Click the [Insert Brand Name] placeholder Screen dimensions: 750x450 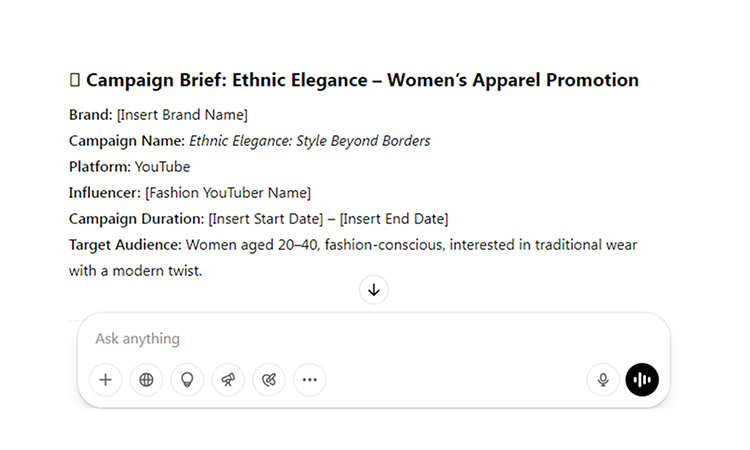[x=182, y=115]
